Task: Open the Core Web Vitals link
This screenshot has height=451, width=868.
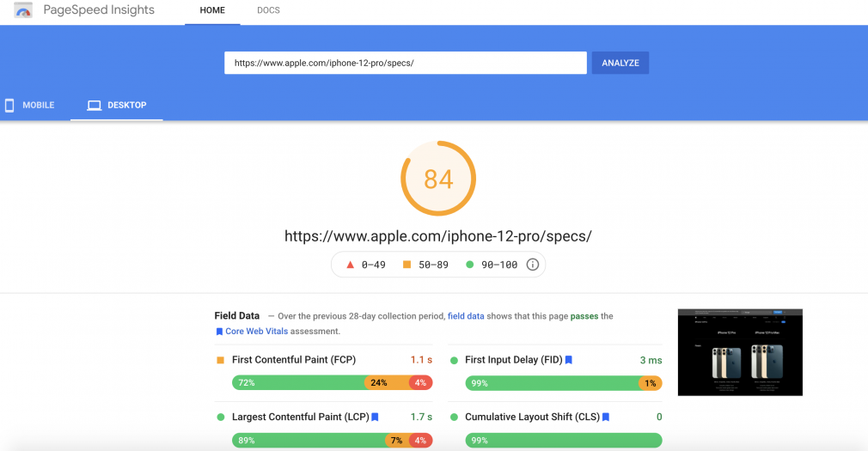Action: point(256,331)
